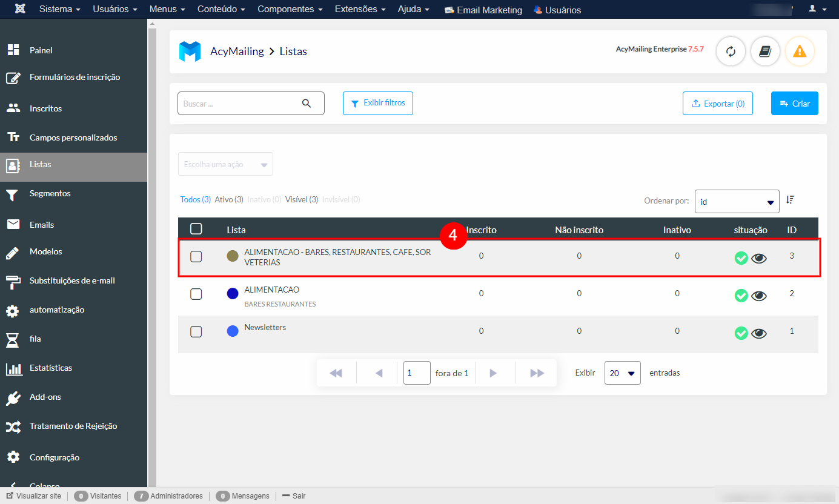
Task: Click the orange warning triangle icon
Action: coord(800,51)
